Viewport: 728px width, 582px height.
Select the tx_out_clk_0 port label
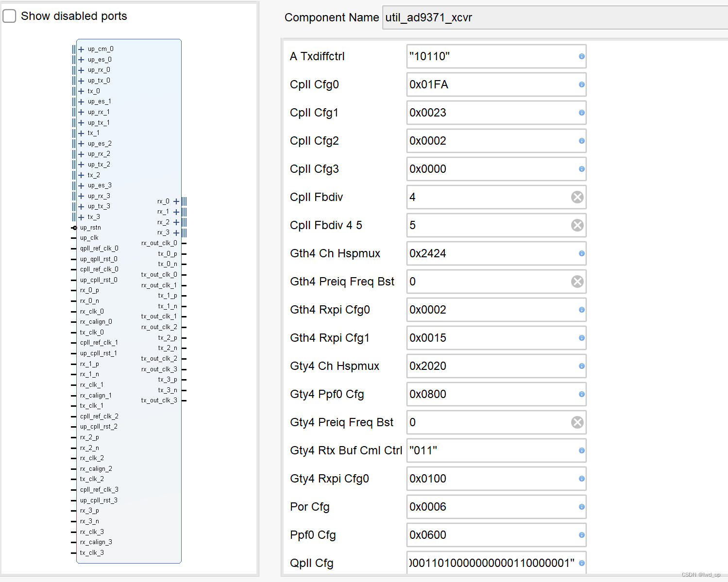[x=159, y=275]
